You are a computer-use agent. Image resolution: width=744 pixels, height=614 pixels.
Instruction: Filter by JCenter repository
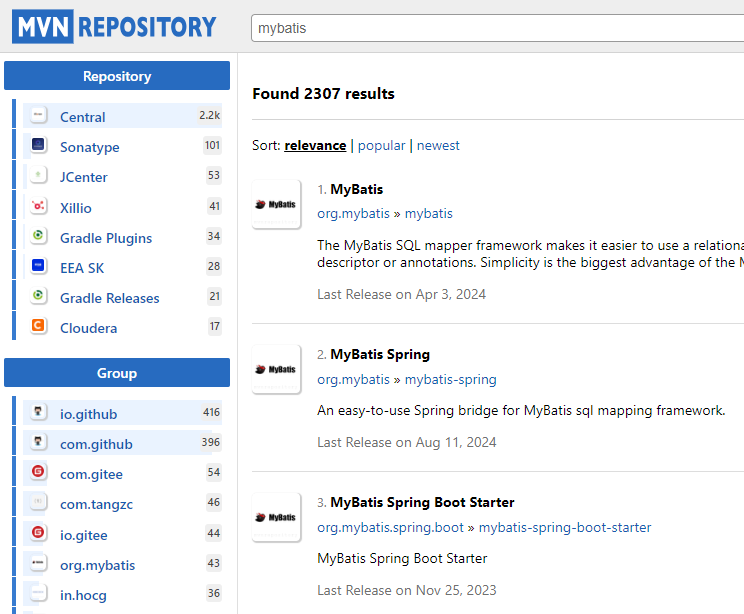tap(84, 177)
